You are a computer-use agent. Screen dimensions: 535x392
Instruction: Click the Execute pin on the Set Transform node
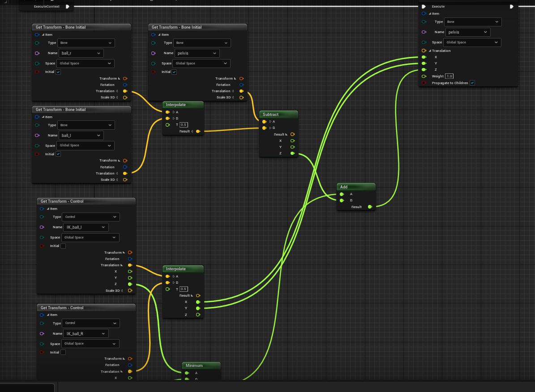pos(424,6)
